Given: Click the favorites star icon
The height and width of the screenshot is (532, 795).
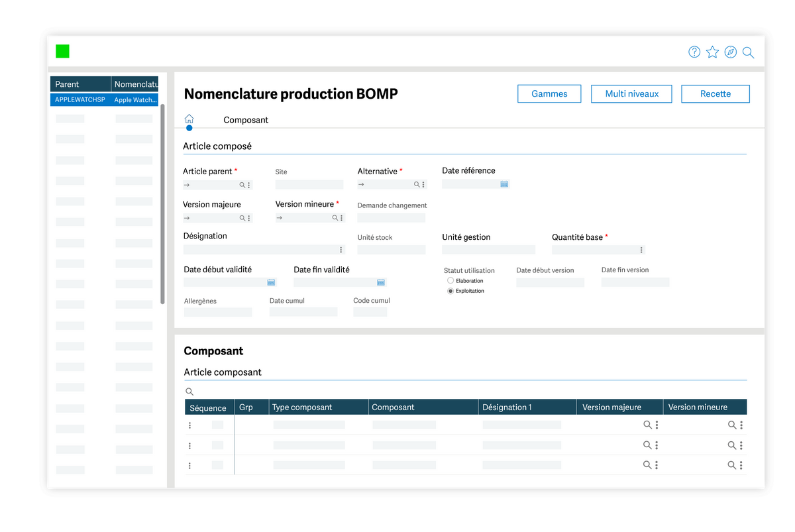Looking at the screenshot, I should pyautogui.click(x=712, y=52).
